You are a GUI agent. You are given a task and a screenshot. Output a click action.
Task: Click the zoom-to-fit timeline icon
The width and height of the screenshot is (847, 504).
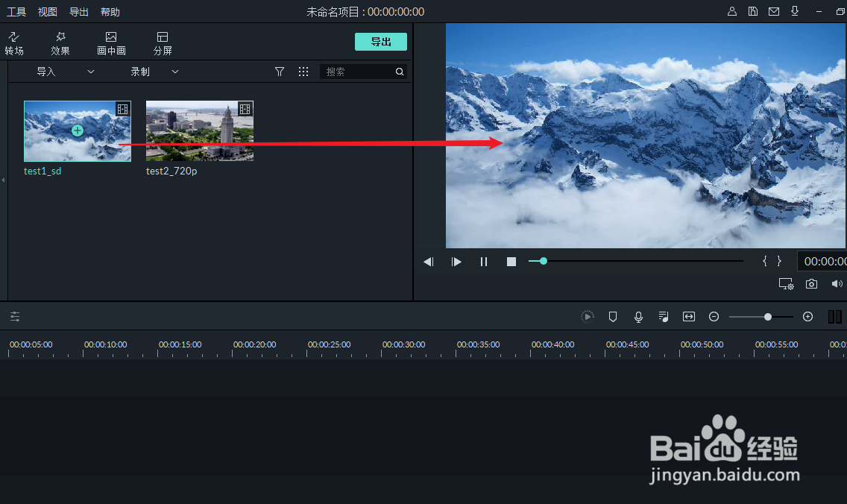coord(688,316)
